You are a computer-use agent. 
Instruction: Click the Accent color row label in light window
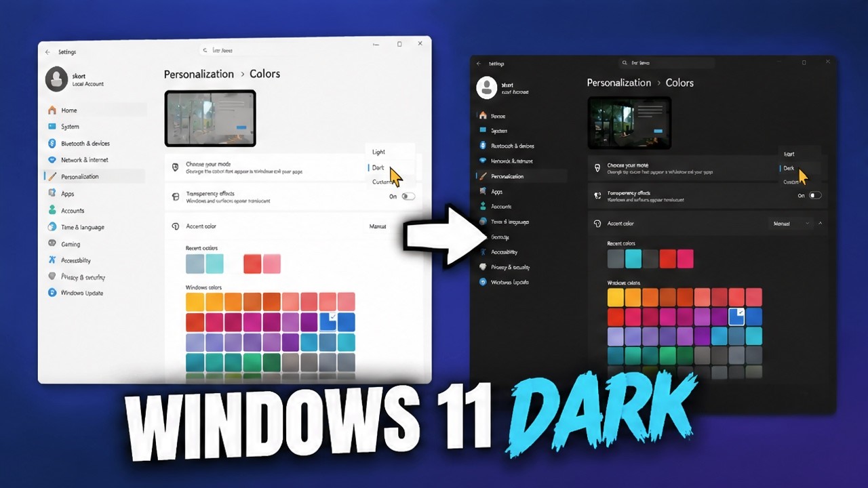[x=201, y=226]
